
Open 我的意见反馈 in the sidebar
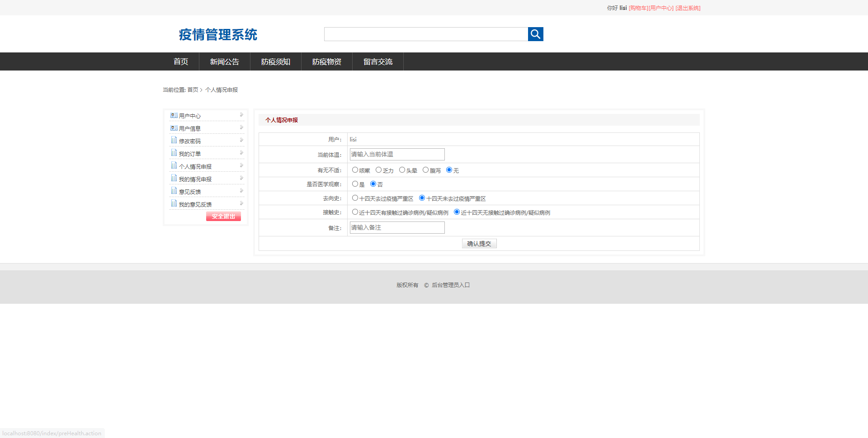(195, 205)
